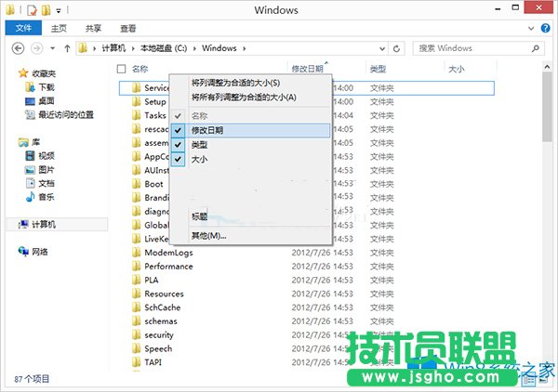This screenshot has height=392, width=558.
Task: Click the vertical scrollbar up arrow
Action: click(x=548, y=67)
